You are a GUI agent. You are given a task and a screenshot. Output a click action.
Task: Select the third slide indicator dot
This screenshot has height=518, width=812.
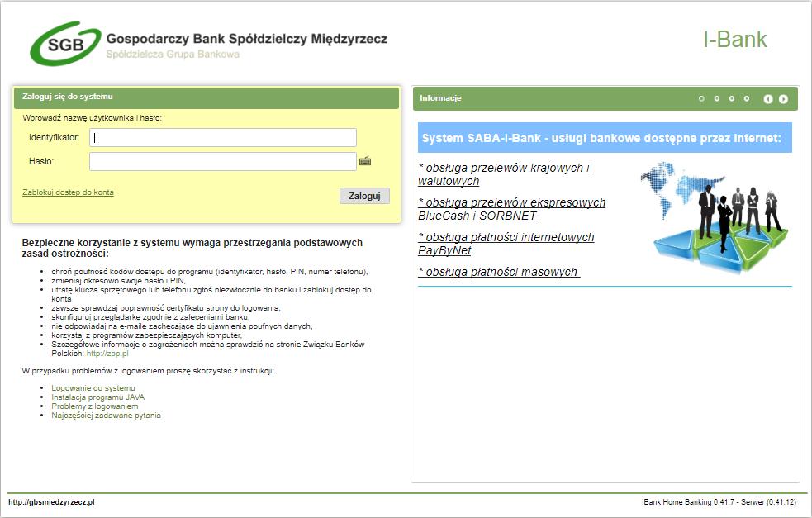coord(732,98)
